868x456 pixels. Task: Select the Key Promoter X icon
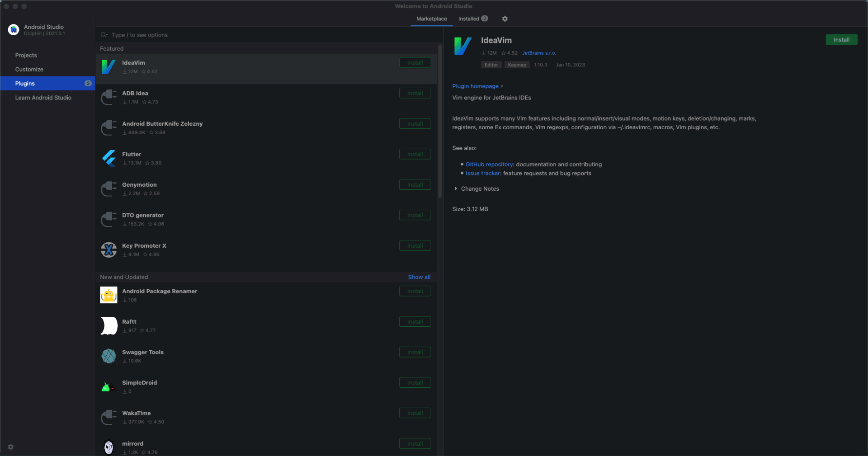[108, 250]
